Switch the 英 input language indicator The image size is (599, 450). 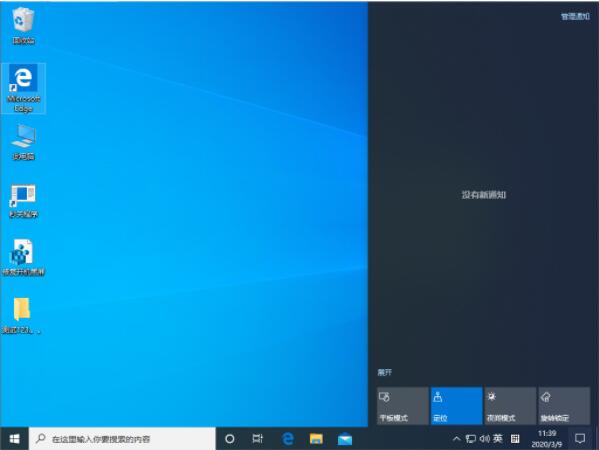coord(497,439)
